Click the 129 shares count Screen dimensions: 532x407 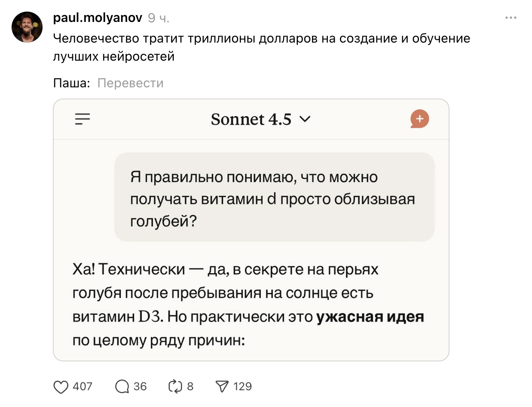pyautogui.click(x=242, y=387)
